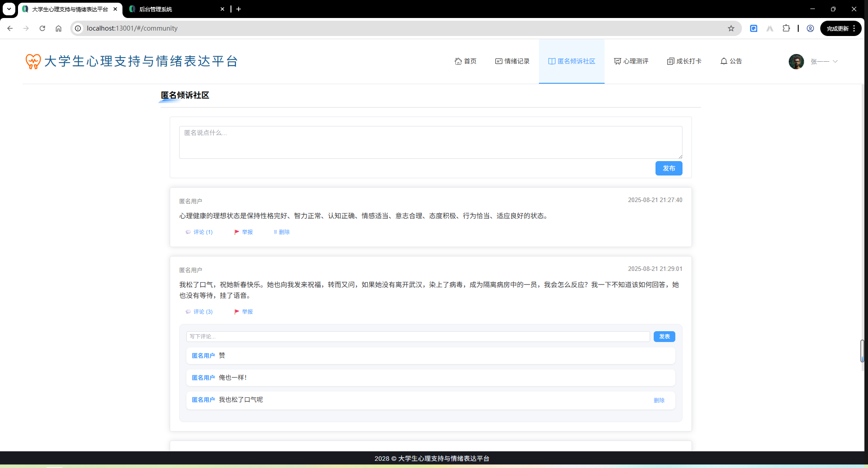This screenshot has width=868, height=468.
Task: Click the 成长打卡 nav icon
Action: [x=670, y=61]
